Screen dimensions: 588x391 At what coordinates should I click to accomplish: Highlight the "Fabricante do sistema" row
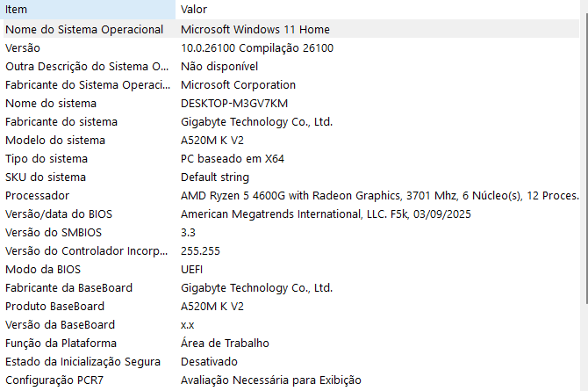[61, 122]
